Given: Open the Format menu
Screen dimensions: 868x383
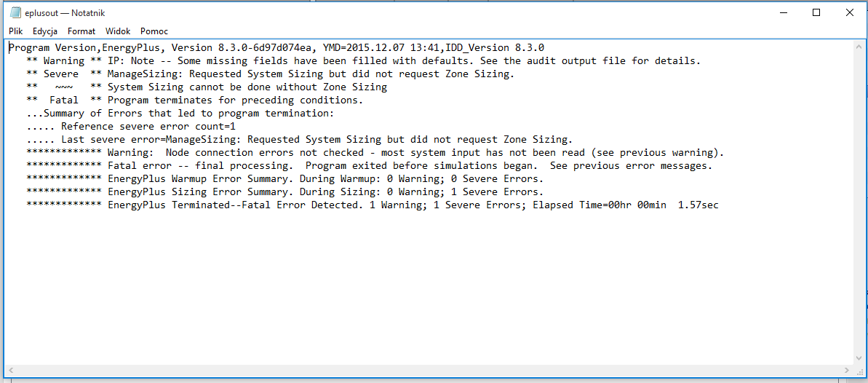Looking at the screenshot, I should (x=81, y=31).
